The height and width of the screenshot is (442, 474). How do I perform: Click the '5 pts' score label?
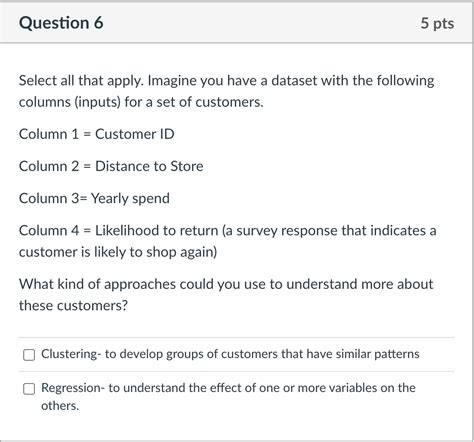(437, 24)
